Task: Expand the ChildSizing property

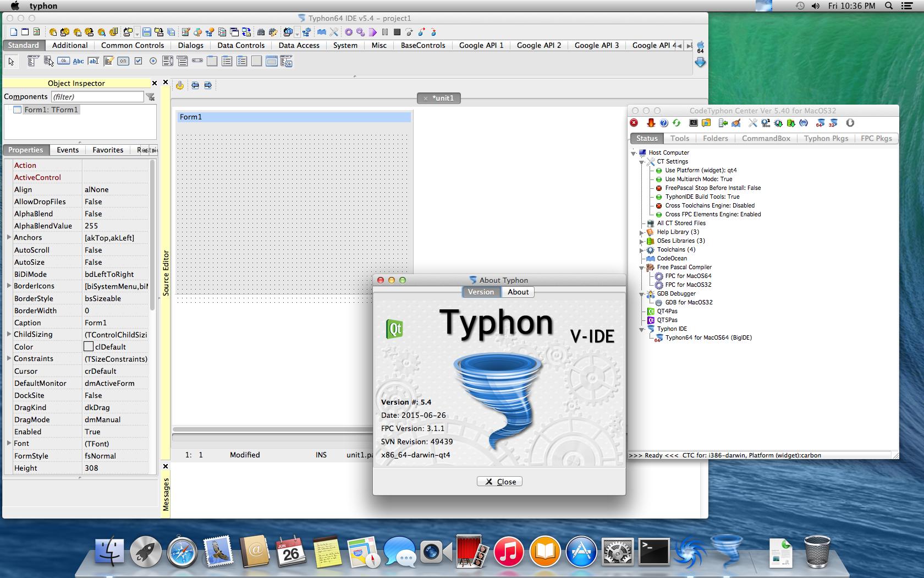Action: pyautogui.click(x=9, y=334)
